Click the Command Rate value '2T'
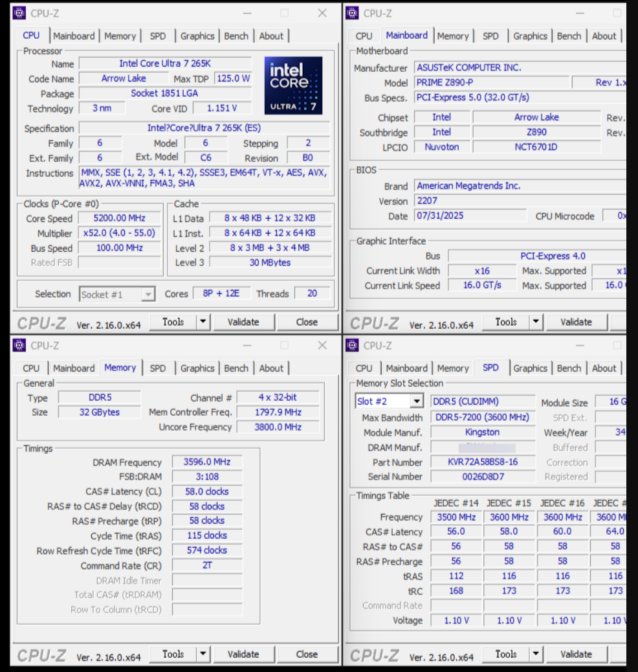 click(x=207, y=565)
